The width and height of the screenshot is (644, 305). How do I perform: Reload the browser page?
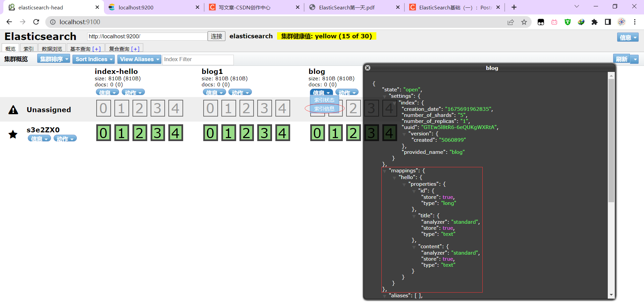click(36, 22)
